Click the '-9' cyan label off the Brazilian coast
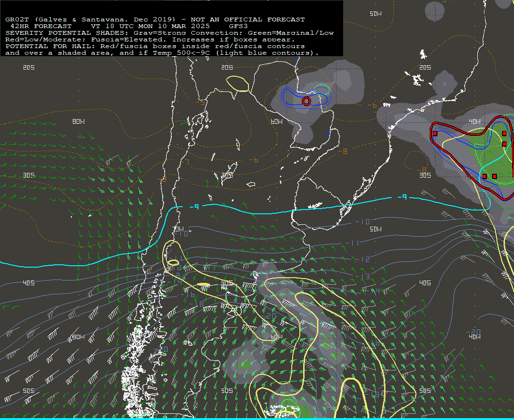 click(x=402, y=197)
